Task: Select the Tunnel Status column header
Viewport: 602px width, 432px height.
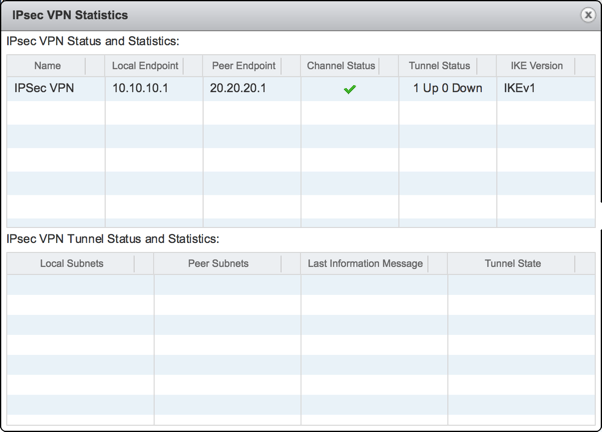Action: [x=439, y=66]
